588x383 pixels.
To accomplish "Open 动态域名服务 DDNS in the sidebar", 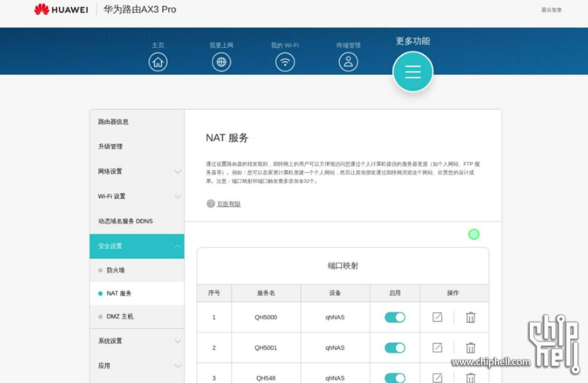I will (126, 221).
